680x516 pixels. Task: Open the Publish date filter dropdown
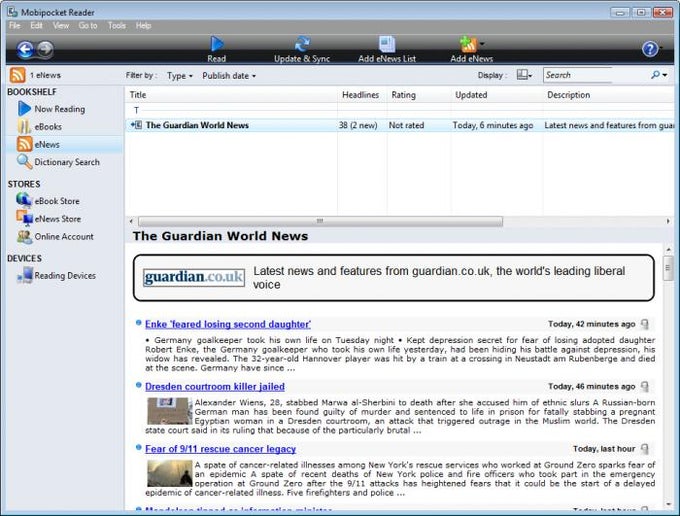pyautogui.click(x=229, y=76)
